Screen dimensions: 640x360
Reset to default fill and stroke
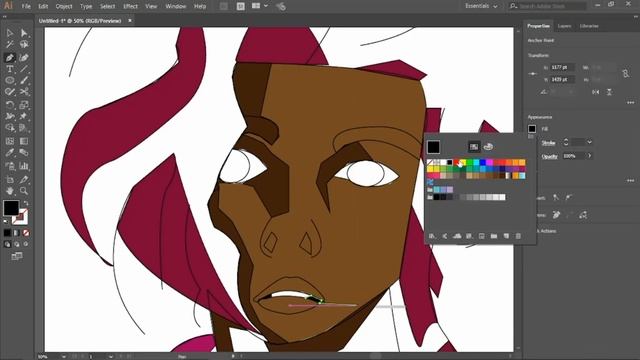(6, 222)
